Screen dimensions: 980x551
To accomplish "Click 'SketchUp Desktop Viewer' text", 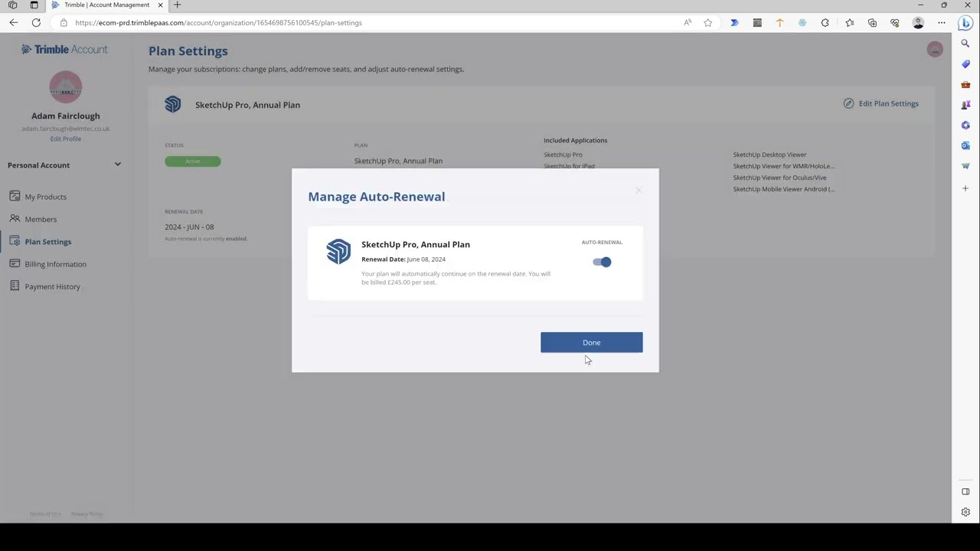I will (x=769, y=155).
